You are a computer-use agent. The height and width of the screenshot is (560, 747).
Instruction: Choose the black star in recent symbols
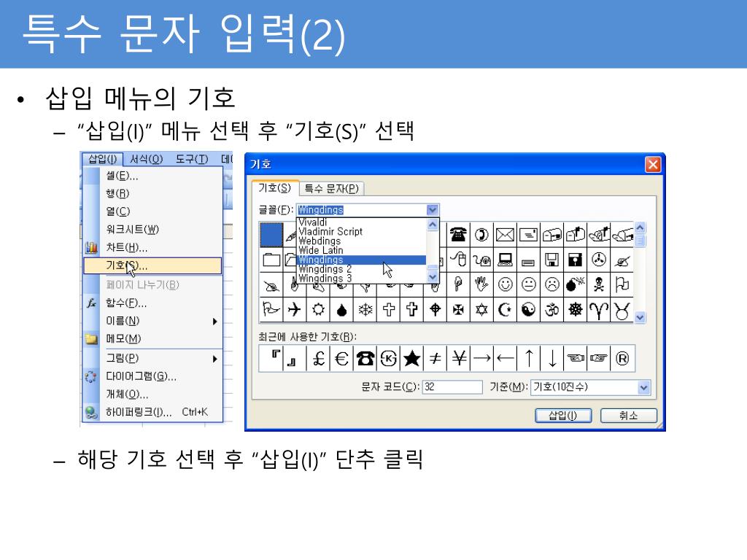[411, 358]
